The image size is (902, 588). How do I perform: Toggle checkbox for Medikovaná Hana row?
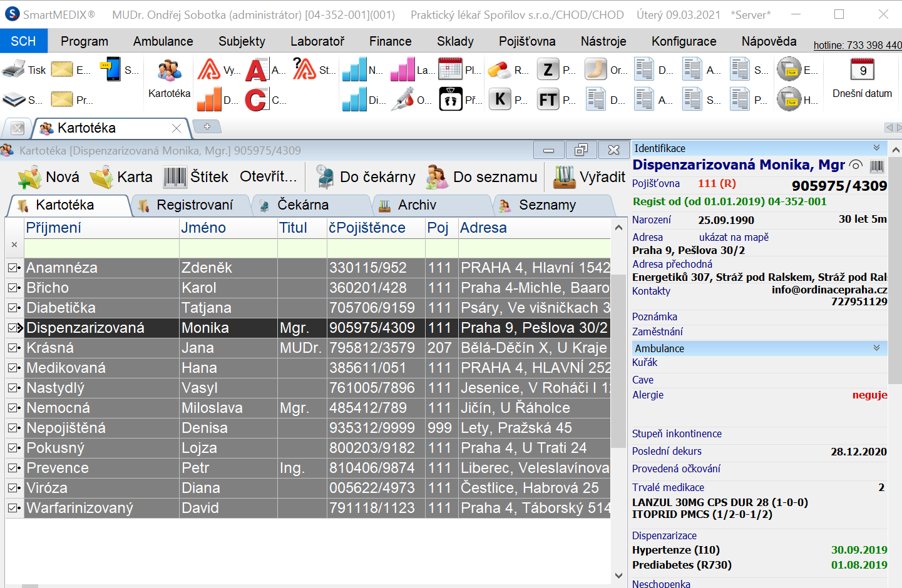(x=13, y=368)
